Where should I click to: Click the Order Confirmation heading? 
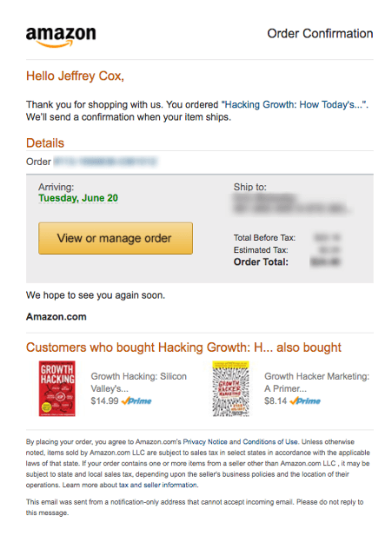click(x=320, y=34)
